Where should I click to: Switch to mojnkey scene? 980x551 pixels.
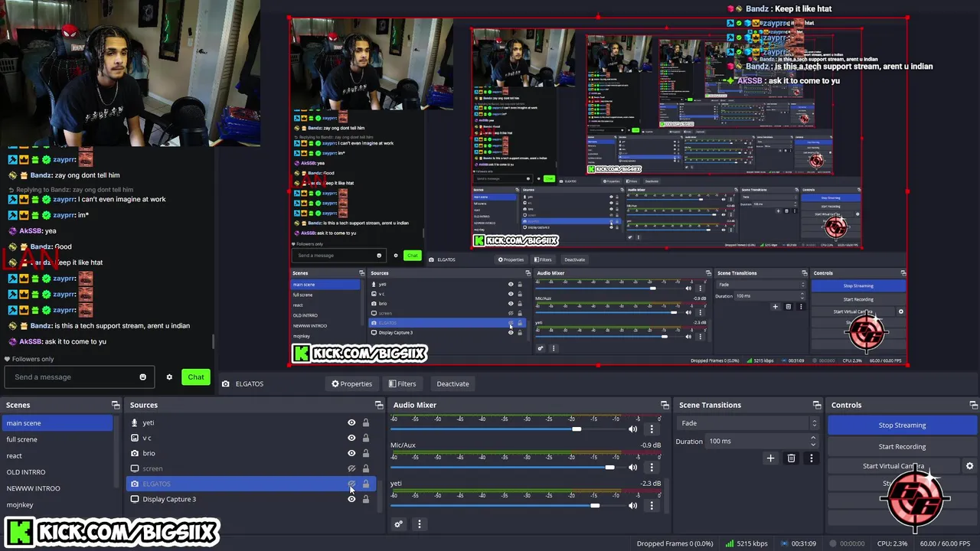(58, 505)
